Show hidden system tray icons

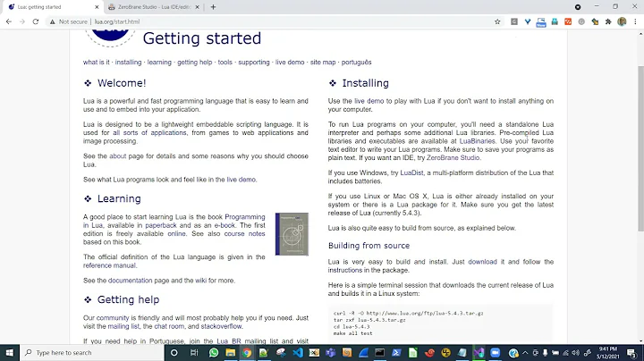[x=525, y=353]
